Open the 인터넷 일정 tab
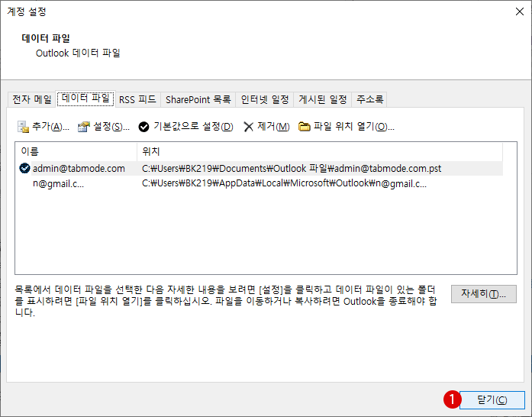The width and height of the screenshot is (532, 417). [265, 99]
